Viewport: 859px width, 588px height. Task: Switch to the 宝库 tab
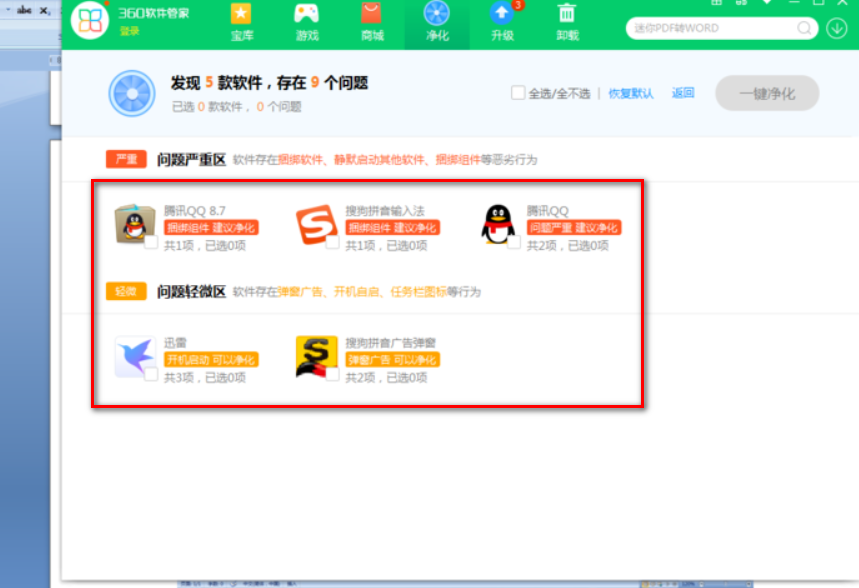[x=242, y=23]
